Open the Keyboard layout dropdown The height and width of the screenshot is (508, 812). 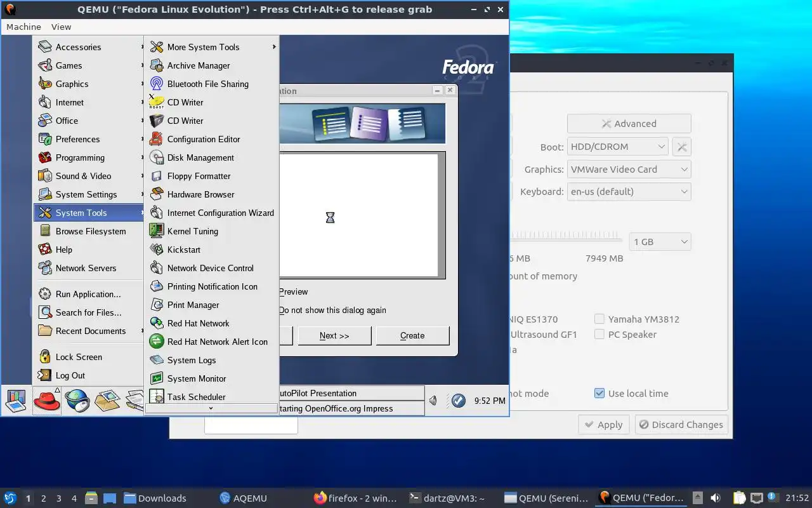[629, 192]
